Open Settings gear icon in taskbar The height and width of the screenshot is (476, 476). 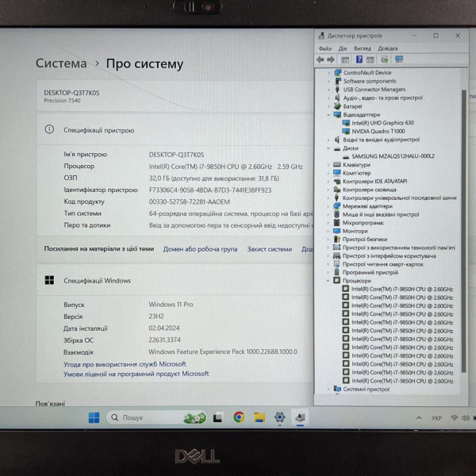279,417
